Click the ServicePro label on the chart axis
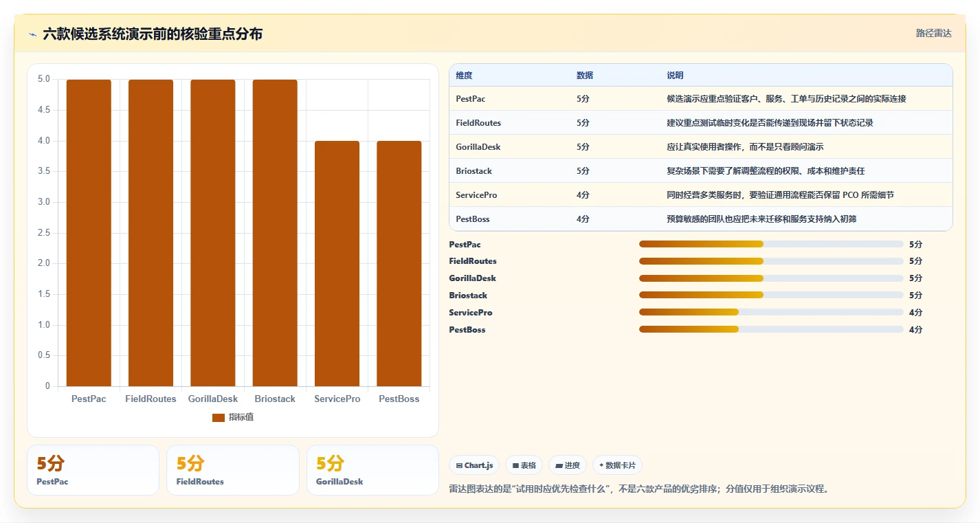 pyautogui.click(x=337, y=399)
